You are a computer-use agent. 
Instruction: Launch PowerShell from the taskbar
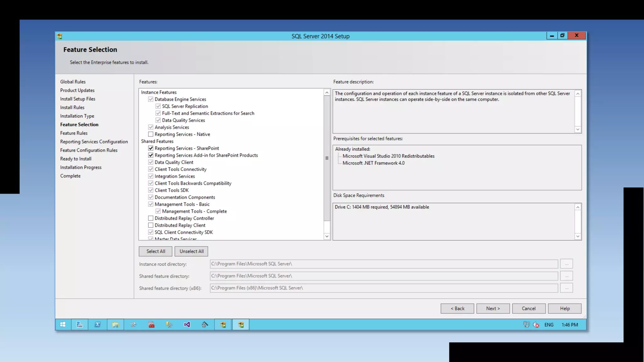(x=97, y=325)
